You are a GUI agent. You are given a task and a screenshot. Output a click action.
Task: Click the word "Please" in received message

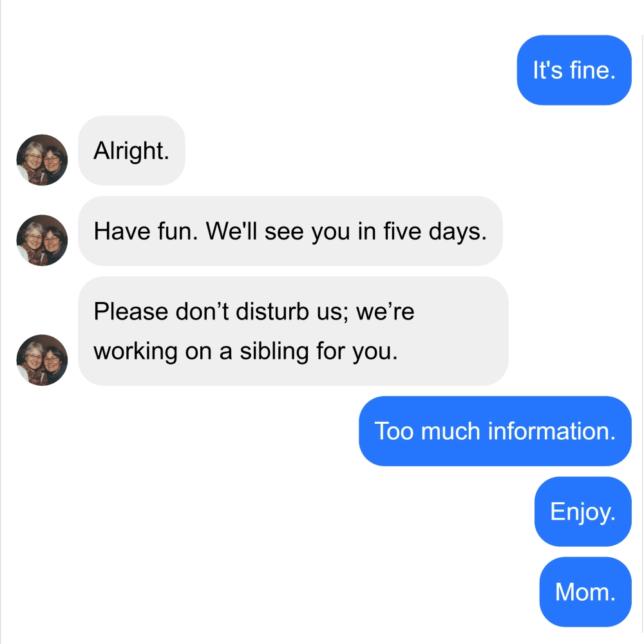click(131, 311)
